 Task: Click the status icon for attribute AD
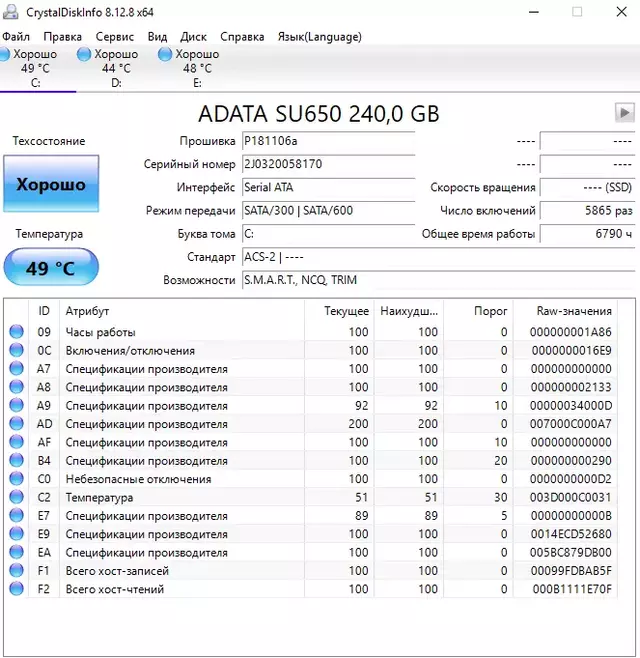[x=16, y=423]
